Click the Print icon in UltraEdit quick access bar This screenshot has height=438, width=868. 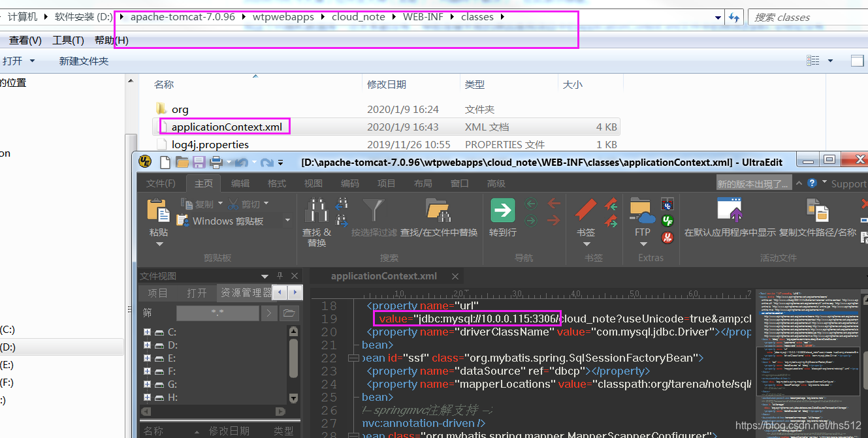216,162
